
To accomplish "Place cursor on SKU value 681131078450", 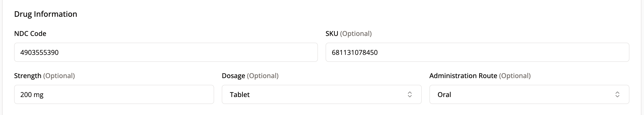I will [355, 52].
